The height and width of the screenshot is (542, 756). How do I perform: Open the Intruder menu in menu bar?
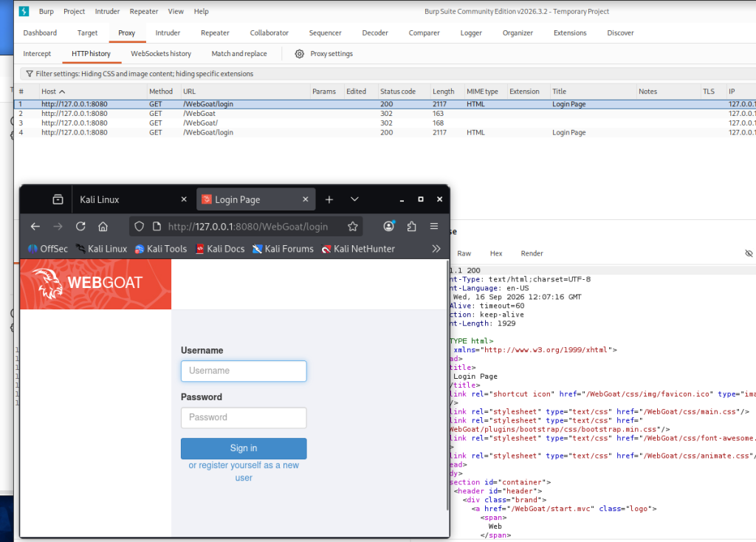[x=107, y=11]
